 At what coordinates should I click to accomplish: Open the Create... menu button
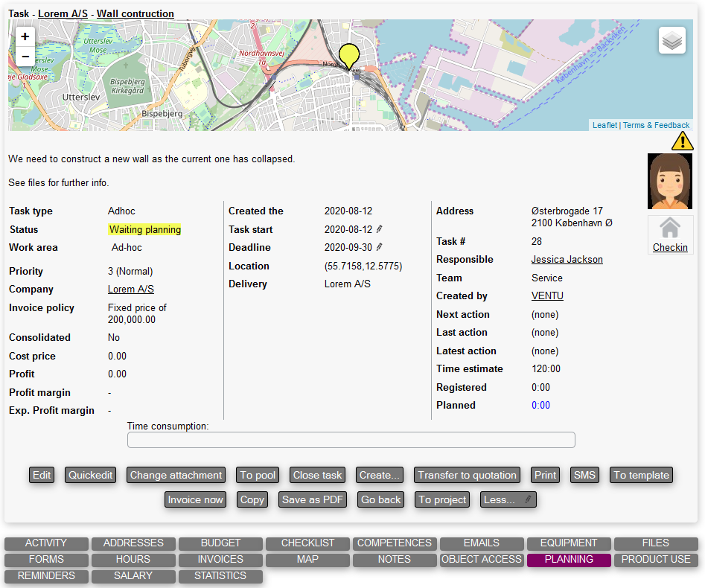379,475
